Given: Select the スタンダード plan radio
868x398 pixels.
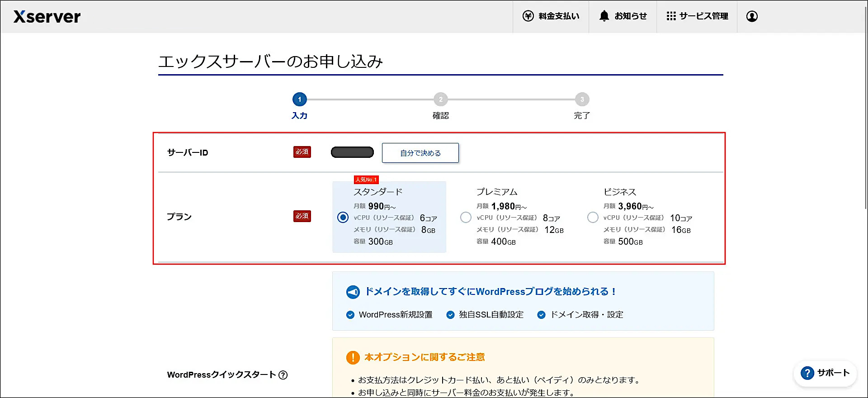Looking at the screenshot, I should 343,218.
